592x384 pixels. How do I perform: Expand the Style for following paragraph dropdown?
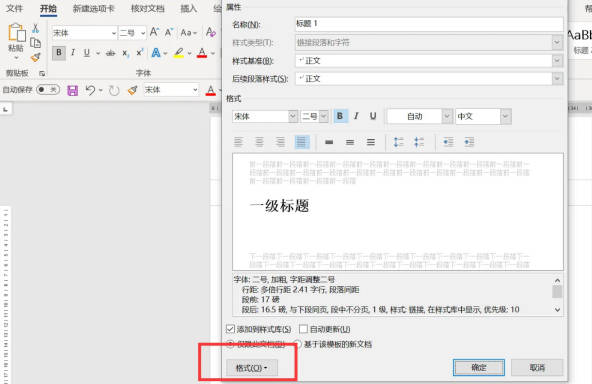(557, 79)
